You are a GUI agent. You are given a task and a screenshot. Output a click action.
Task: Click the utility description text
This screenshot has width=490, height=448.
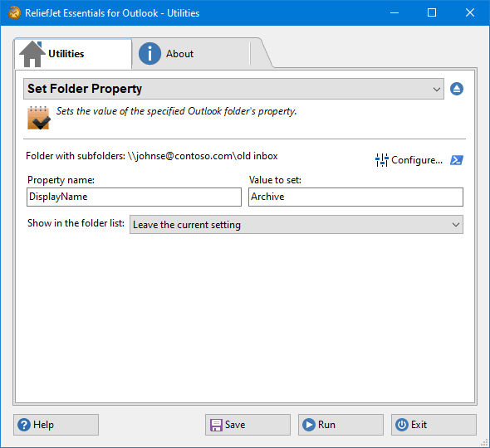click(x=176, y=111)
